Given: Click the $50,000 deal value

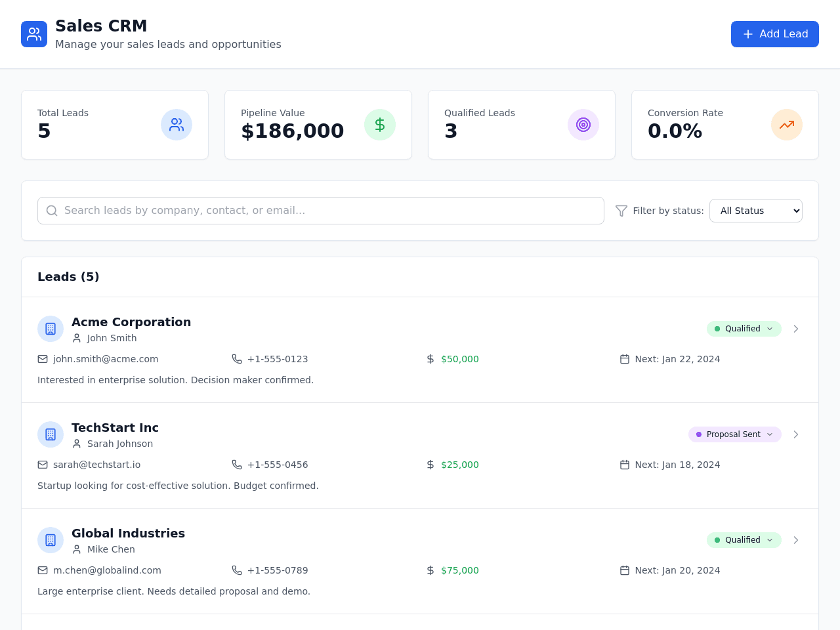Looking at the screenshot, I should [x=460, y=359].
